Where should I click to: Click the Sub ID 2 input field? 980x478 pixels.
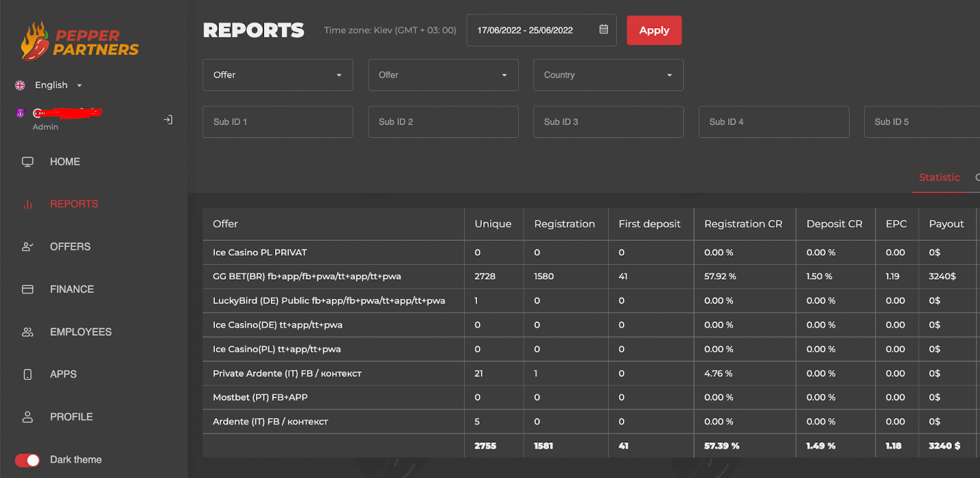pyautogui.click(x=443, y=122)
